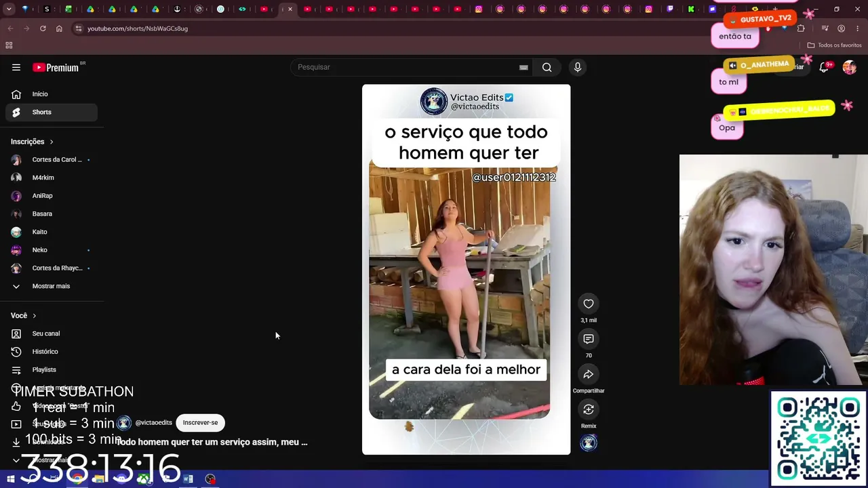
Task: Open Histórico in the sidebar
Action: click(x=52, y=352)
